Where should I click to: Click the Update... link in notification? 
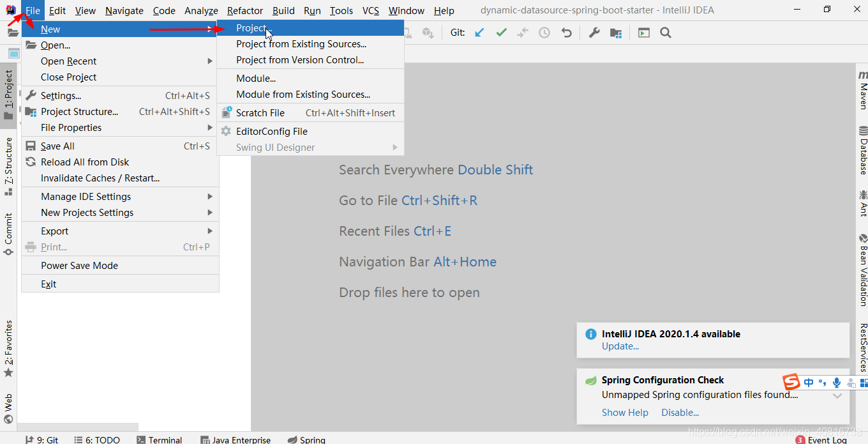620,346
